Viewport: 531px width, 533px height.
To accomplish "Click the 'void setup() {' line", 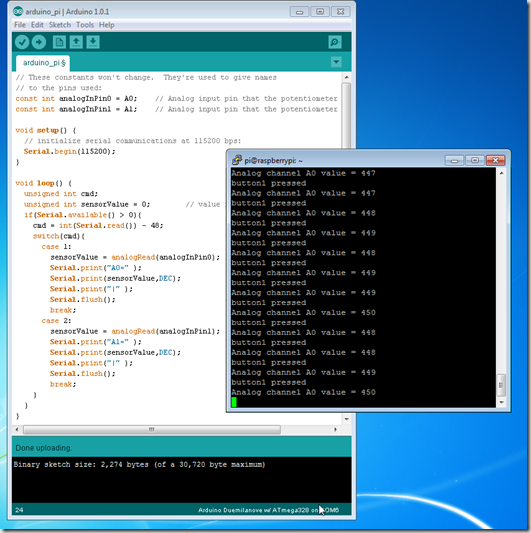I will 46,130.
